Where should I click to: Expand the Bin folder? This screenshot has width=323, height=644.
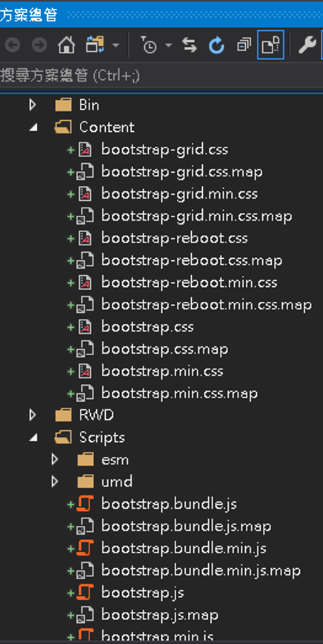[x=33, y=105]
